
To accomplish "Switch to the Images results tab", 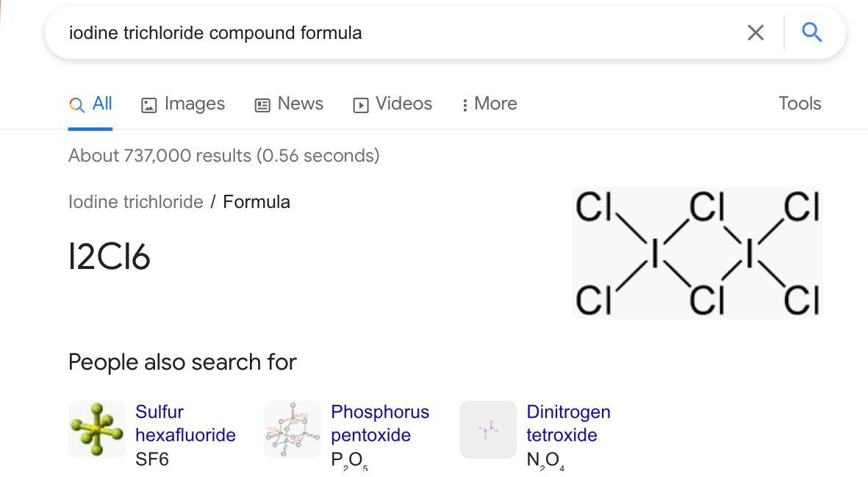I will 194,104.
